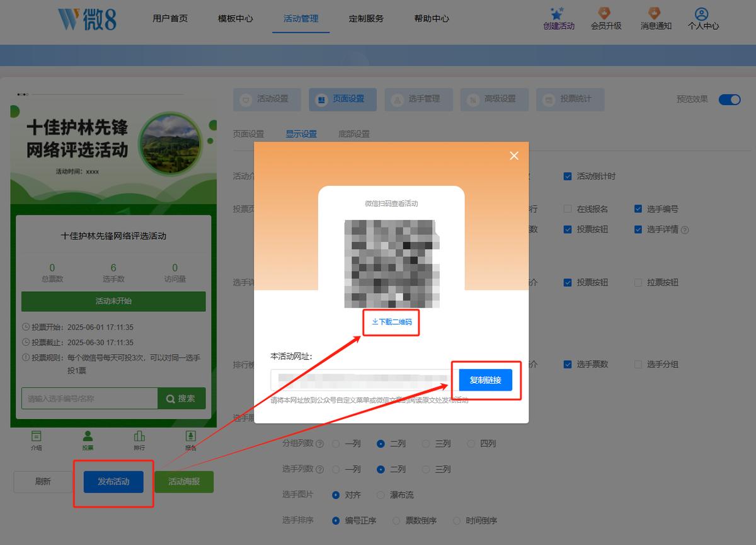
Task: Open 活动管理 menu
Action: point(301,18)
